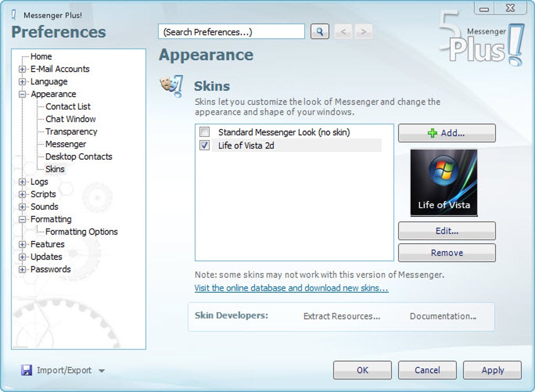Image resolution: width=535 pixels, height=392 pixels.
Task: Expand the Scripts tree node
Action: coord(22,194)
